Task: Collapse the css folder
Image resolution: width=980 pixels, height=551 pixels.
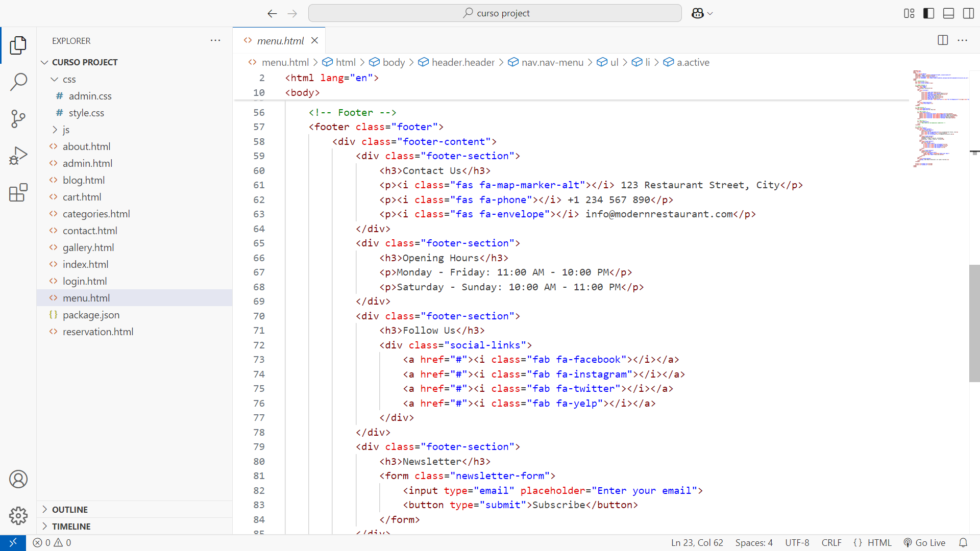Action: point(135,79)
